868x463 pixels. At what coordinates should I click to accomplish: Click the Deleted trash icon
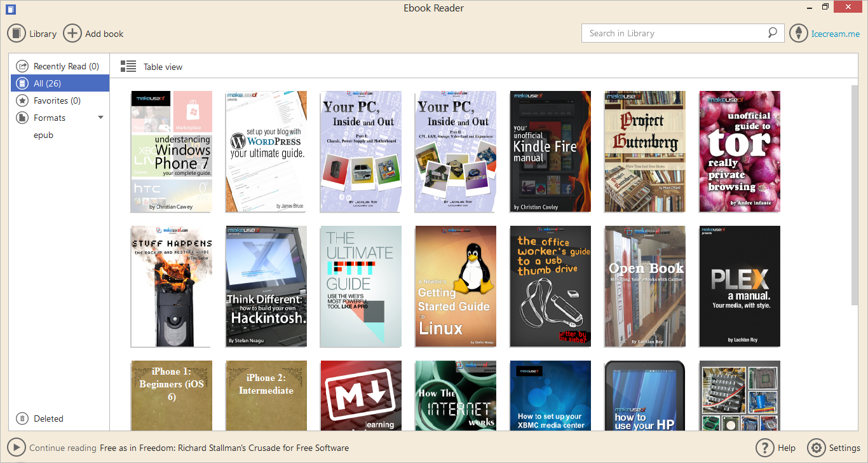point(22,418)
